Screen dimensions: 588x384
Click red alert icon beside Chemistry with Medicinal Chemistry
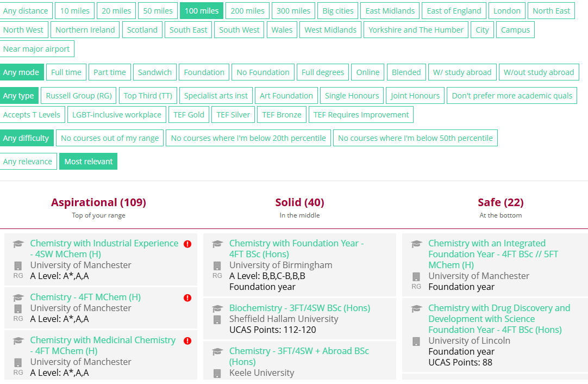click(187, 341)
